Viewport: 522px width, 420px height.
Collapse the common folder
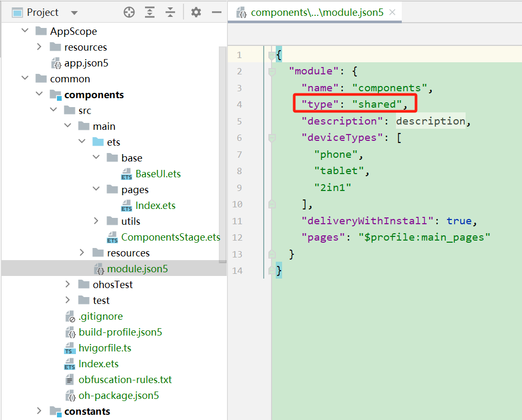[25, 78]
